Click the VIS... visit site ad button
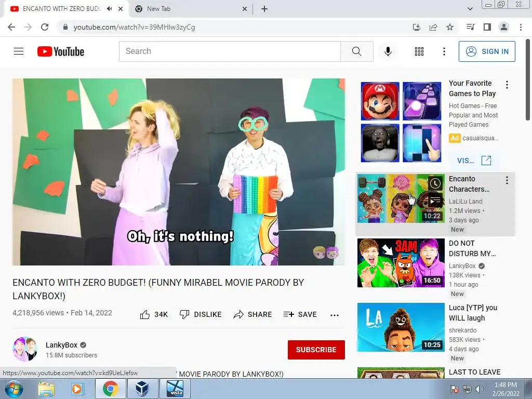 474,161
